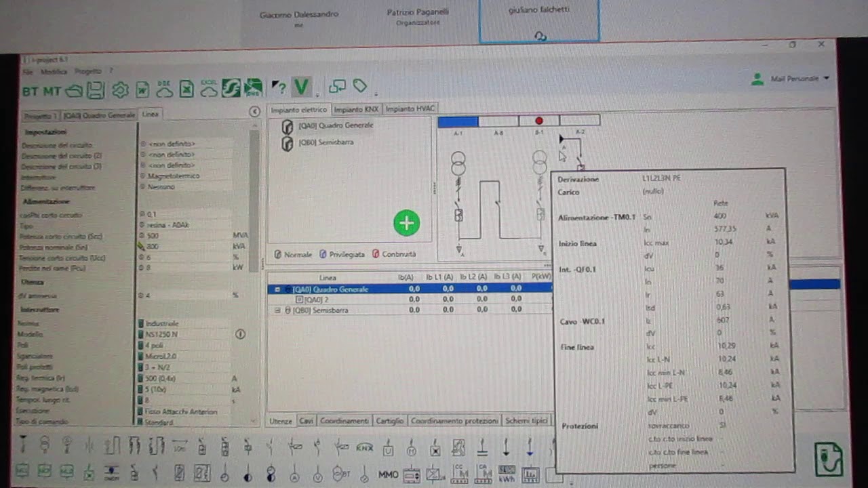
Task: Open a project with the folder icon
Action: click(74, 89)
